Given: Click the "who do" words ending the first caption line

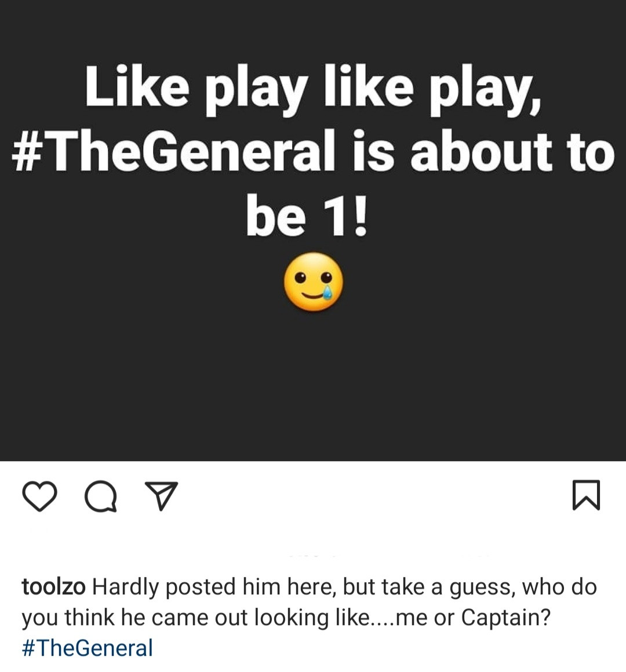Looking at the screenshot, I should 559,587.
